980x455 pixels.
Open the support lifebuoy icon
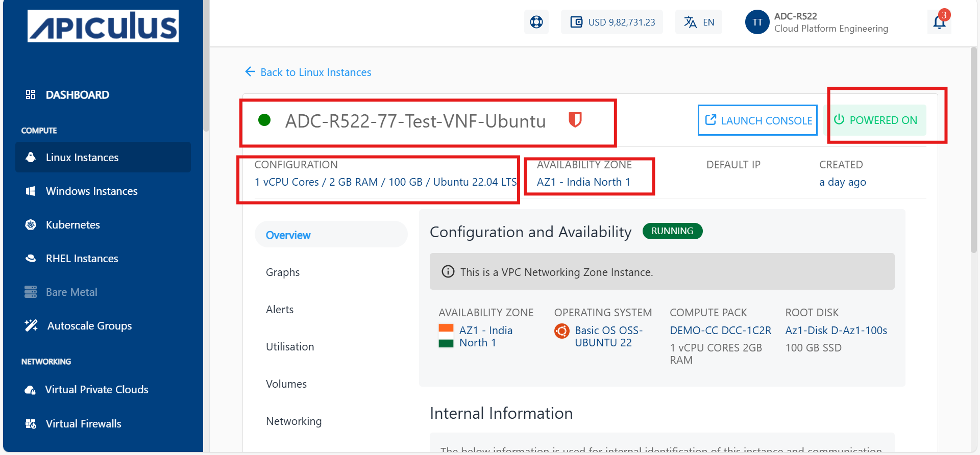[x=536, y=22]
